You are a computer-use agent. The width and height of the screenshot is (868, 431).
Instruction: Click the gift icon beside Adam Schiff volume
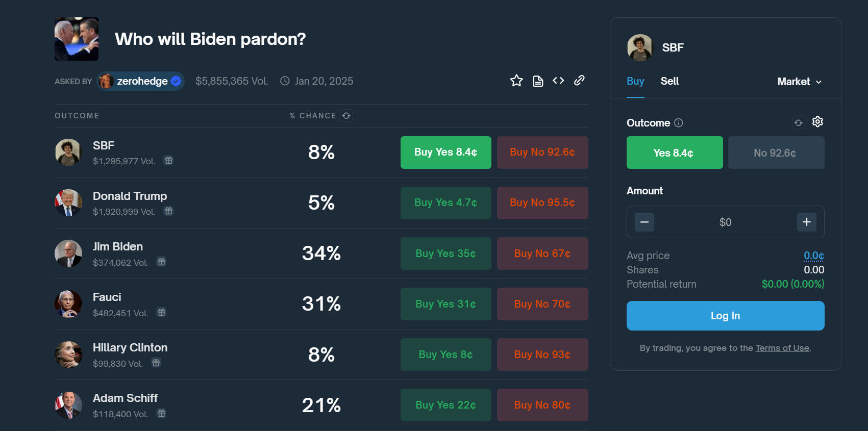(x=161, y=414)
